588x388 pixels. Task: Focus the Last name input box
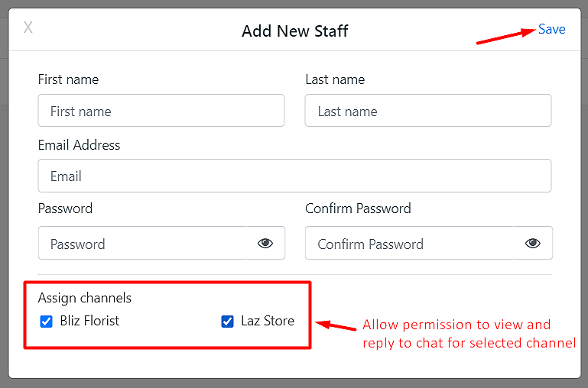click(428, 111)
